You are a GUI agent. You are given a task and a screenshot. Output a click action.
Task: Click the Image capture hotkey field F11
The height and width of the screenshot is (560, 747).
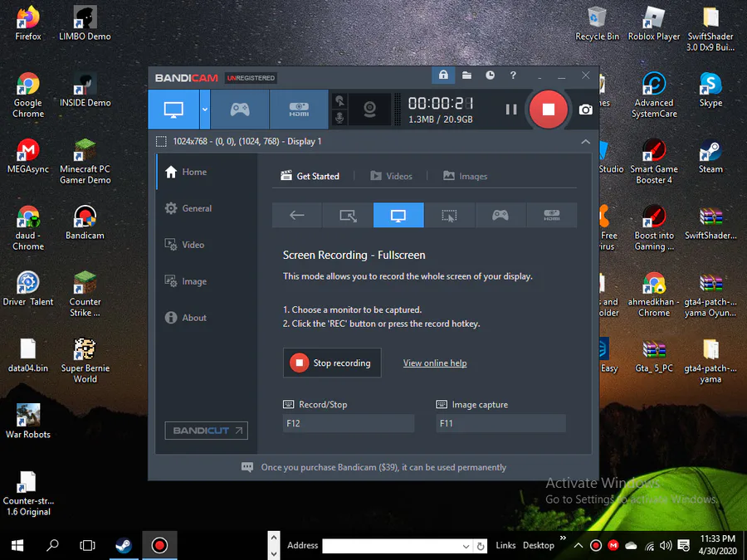point(501,423)
